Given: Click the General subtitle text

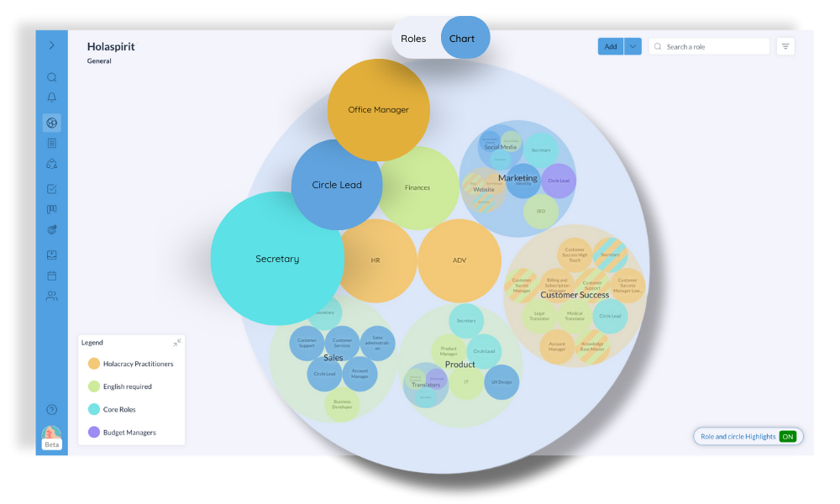Looking at the screenshot, I should (x=99, y=61).
